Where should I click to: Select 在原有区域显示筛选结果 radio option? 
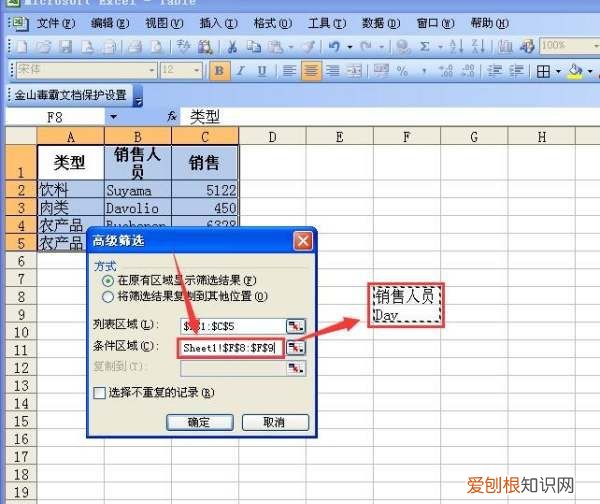pyautogui.click(x=108, y=281)
